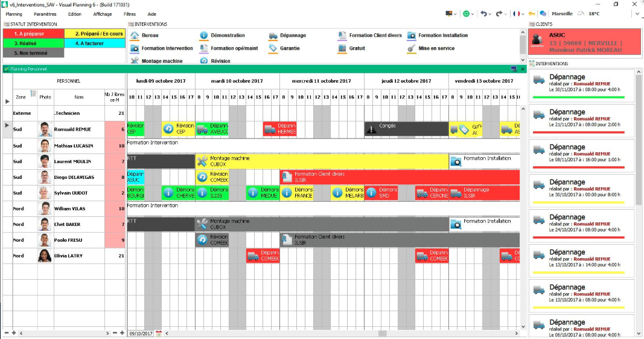Open the Dépannage card dated 08/11/2017
Viewport: 644px width, 339px height.
(x=582, y=155)
